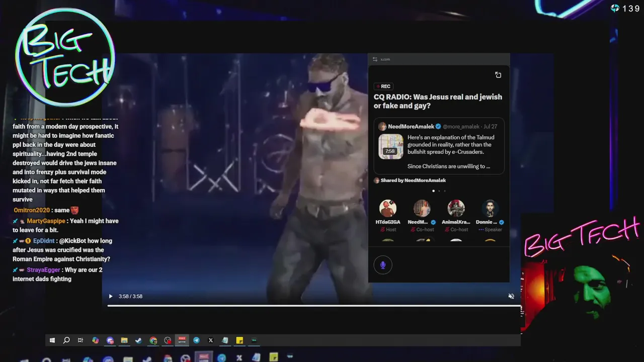Select the second carousel dot under shared tweet
The image size is (644, 362).
[x=439, y=191]
